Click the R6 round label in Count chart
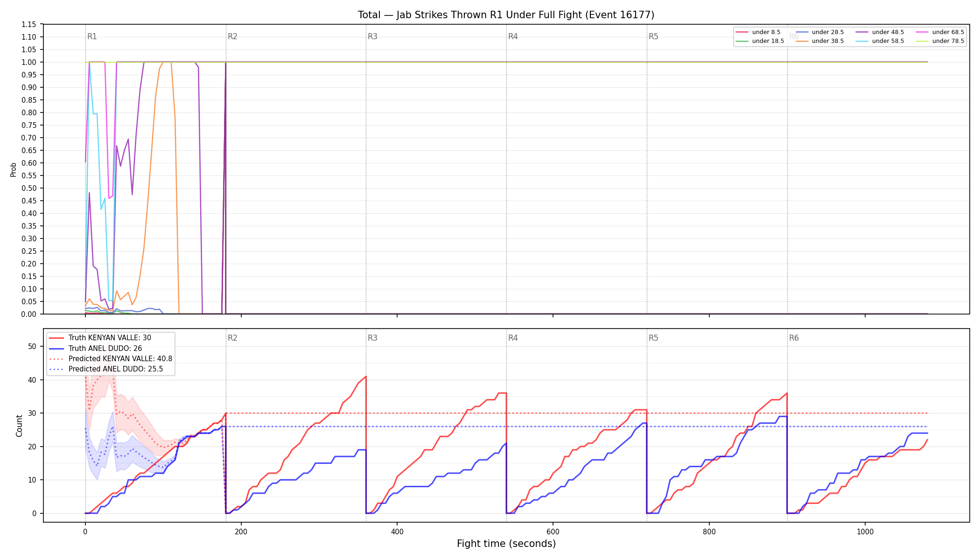The image size is (980, 560). [x=794, y=338]
